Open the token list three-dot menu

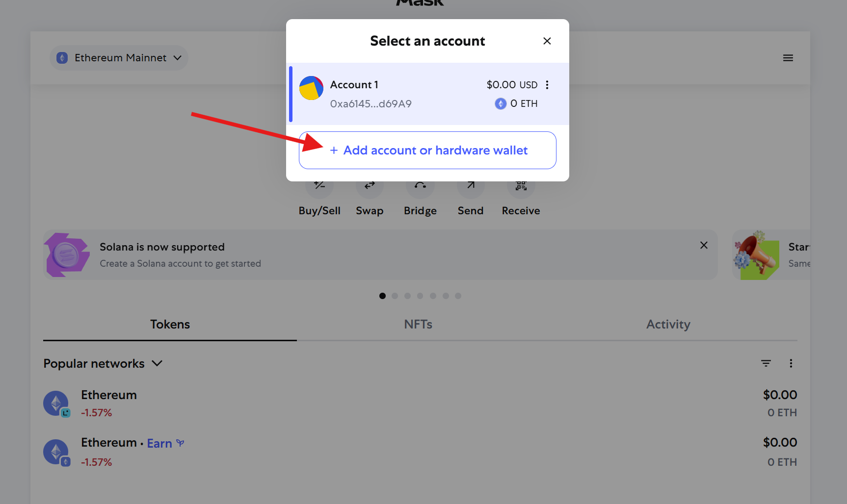[x=791, y=363]
